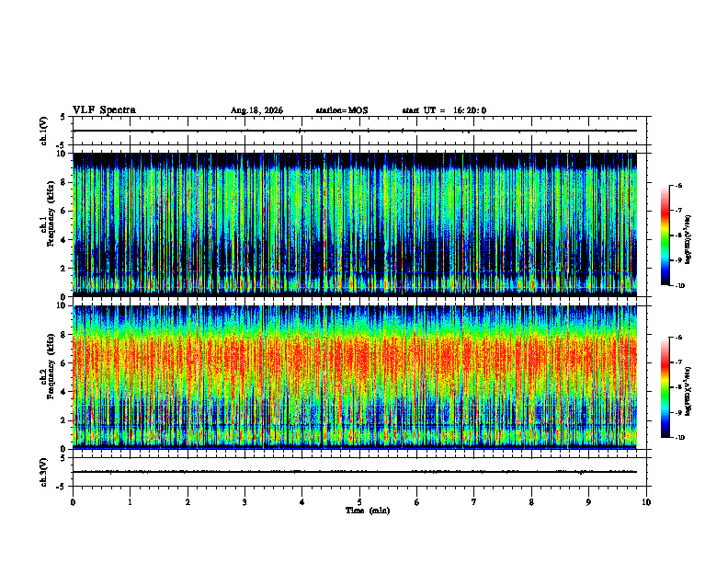The width and height of the screenshot is (728, 563).
Task: Click the ch.1 voltage waveform strip
Action: click(x=359, y=131)
